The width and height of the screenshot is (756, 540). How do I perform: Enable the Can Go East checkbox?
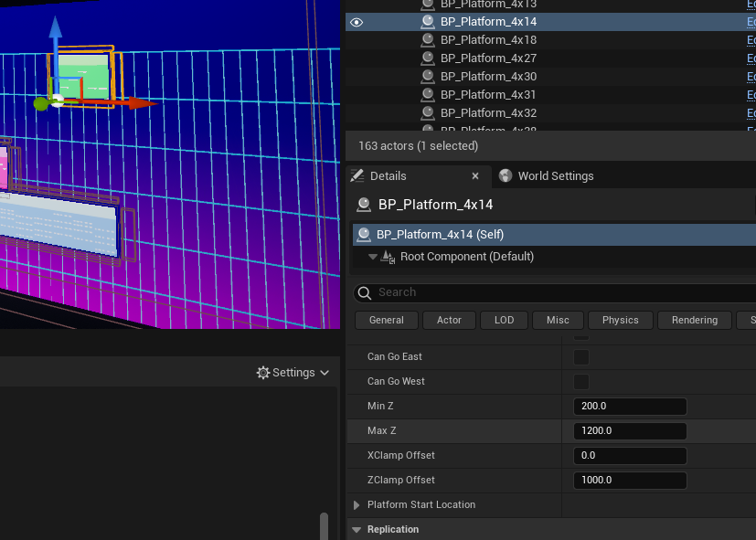581,357
